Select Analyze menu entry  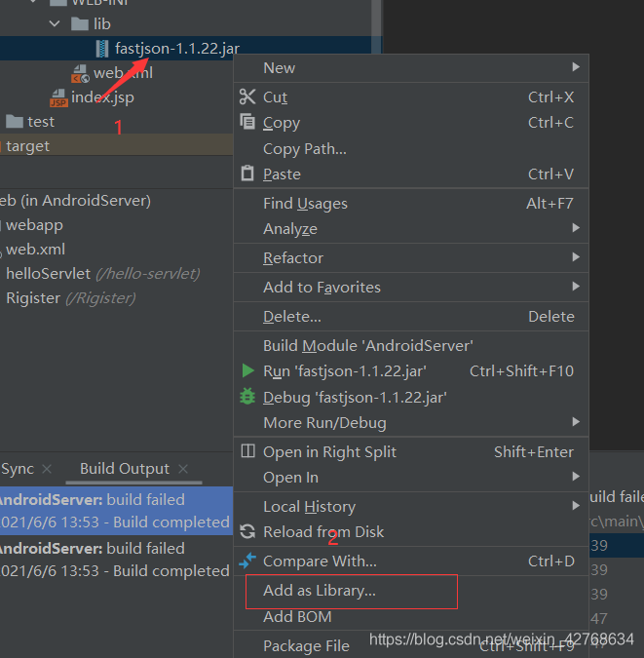point(411,229)
